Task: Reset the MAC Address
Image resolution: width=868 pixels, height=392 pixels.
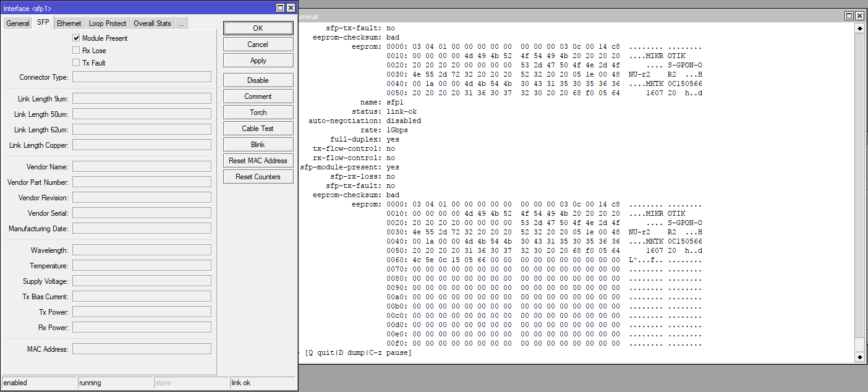Action: tap(258, 160)
